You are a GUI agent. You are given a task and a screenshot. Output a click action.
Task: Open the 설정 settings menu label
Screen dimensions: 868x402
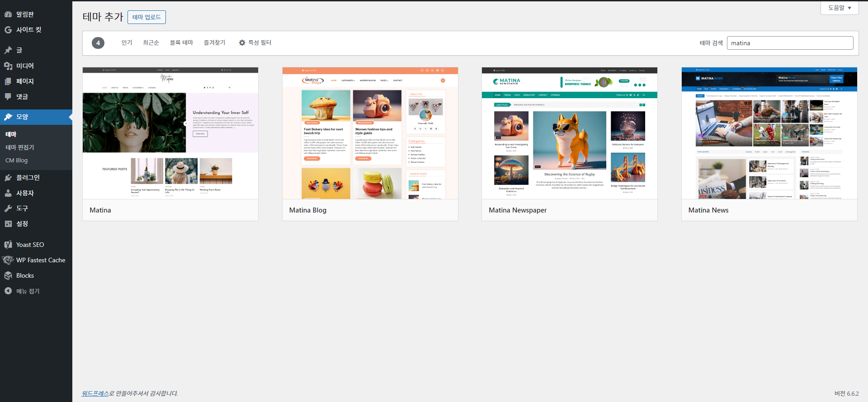(x=22, y=224)
